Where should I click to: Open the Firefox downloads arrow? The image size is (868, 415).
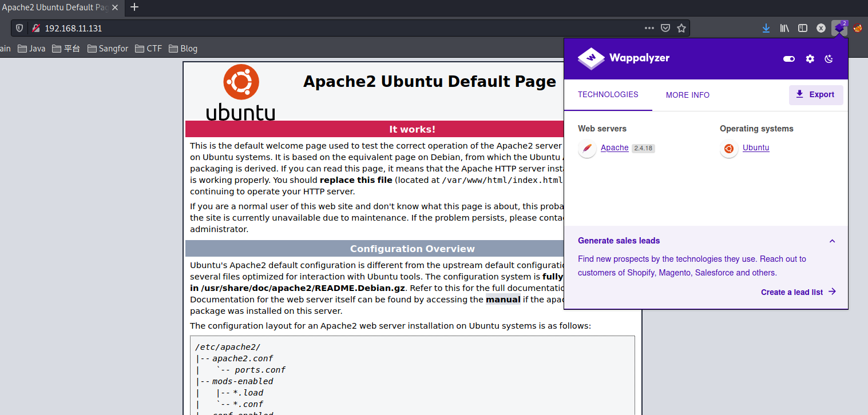tap(766, 28)
